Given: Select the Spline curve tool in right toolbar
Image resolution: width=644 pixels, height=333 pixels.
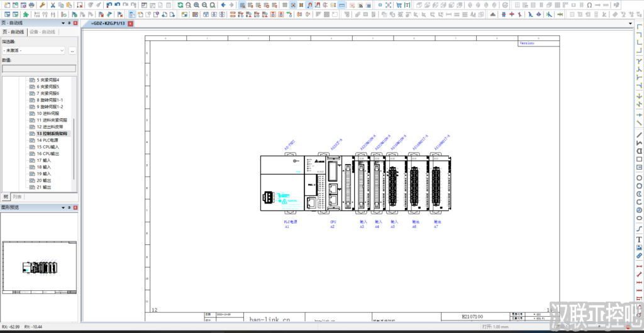Looking at the screenshot, I should coord(639,229).
